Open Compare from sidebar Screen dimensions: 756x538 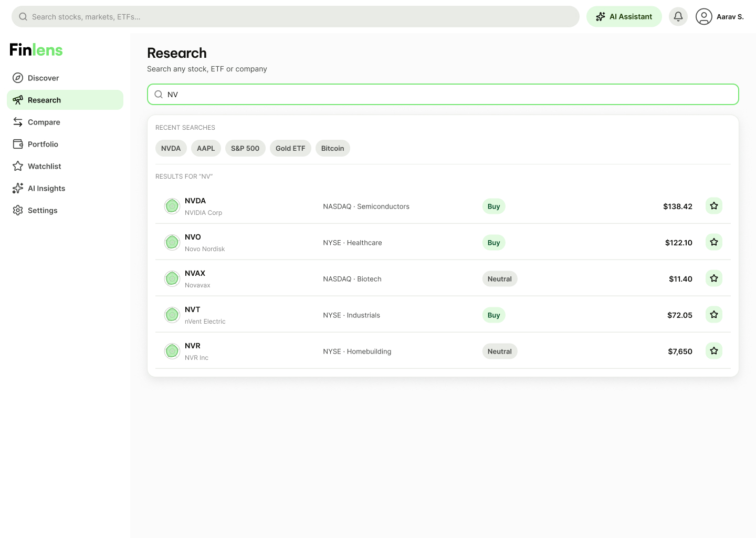pyautogui.click(x=65, y=122)
